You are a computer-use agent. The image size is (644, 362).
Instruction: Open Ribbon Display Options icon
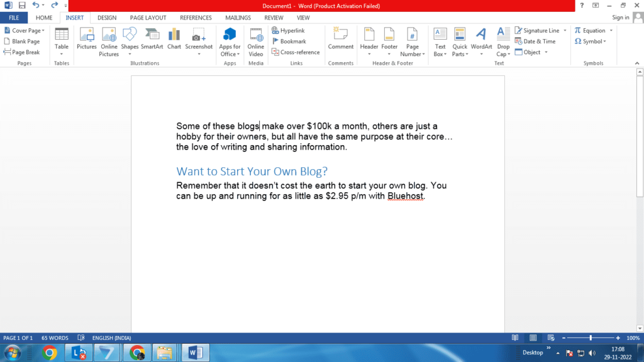pos(596,5)
